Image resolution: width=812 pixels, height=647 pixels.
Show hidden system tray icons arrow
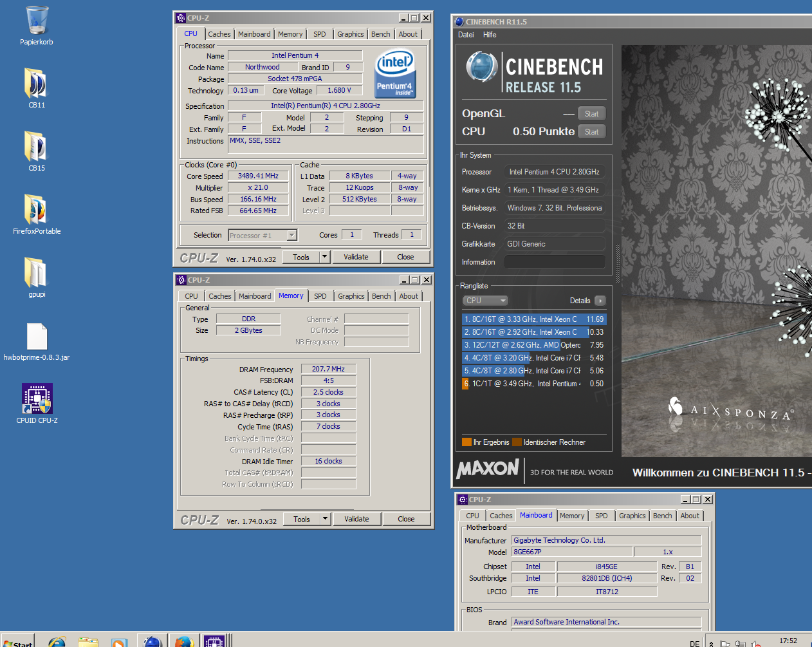[x=711, y=643]
